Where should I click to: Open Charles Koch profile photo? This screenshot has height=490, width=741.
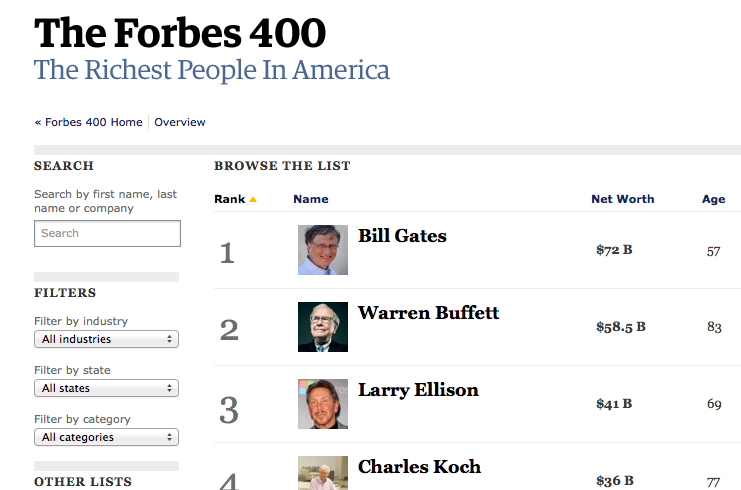pyautogui.click(x=323, y=473)
